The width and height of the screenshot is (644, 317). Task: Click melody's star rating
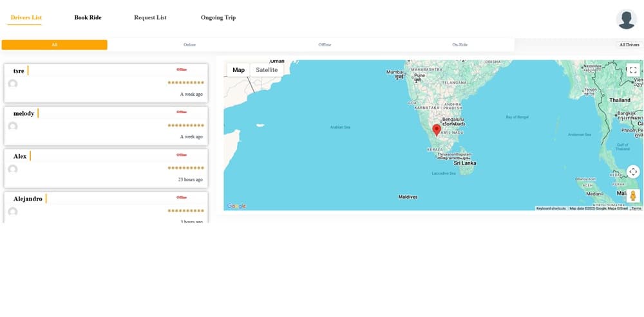click(x=185, y=125)
